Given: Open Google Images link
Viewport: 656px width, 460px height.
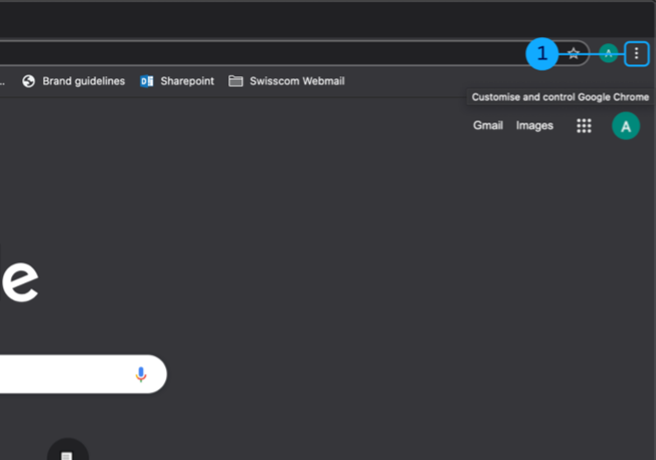Looking at the screenshot, I should pos(534,126).
